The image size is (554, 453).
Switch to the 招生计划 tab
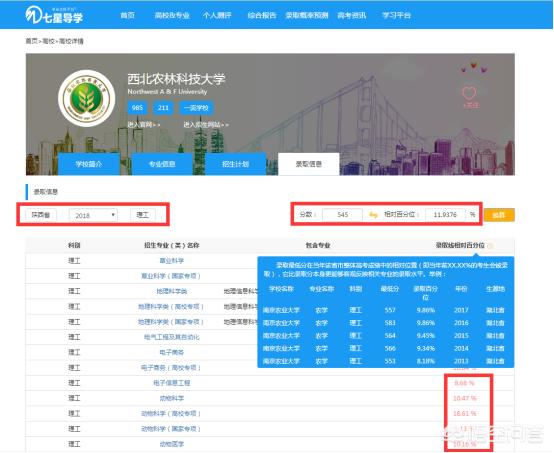tap(236, 164)
